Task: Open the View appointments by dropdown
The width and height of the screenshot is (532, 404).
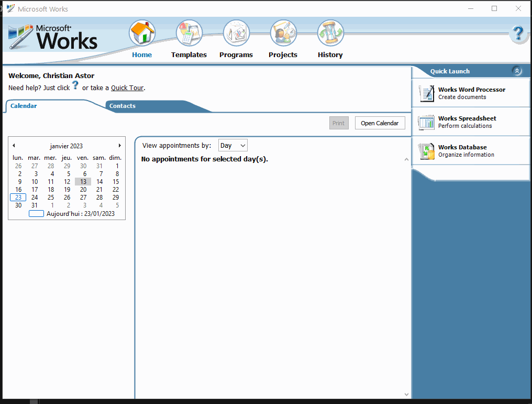Action: 232,145
